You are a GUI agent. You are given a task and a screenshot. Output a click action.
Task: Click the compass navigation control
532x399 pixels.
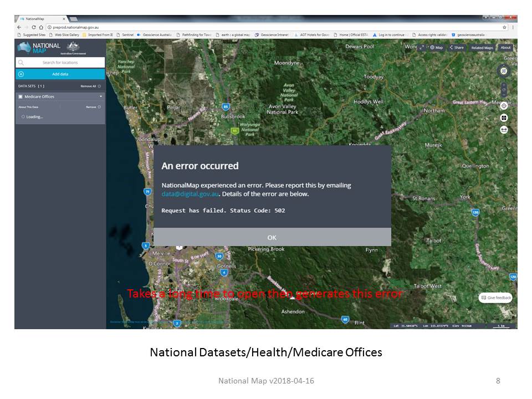pyautogui.click(x=504, y=71)
